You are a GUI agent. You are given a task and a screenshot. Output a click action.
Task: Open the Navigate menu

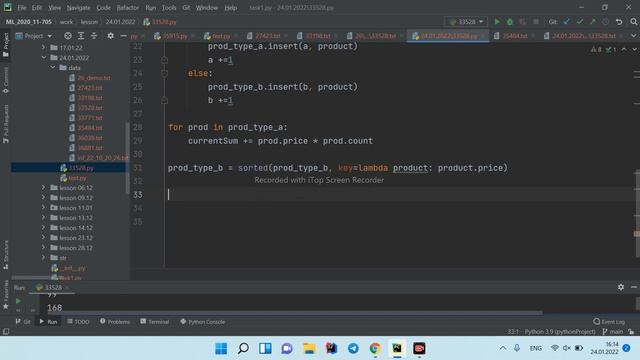78,7
